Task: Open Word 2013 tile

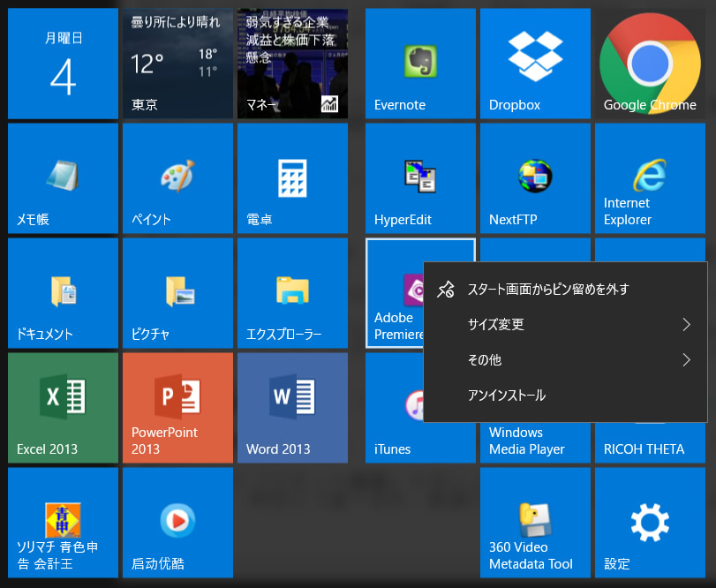Action: tap(292, 408)
